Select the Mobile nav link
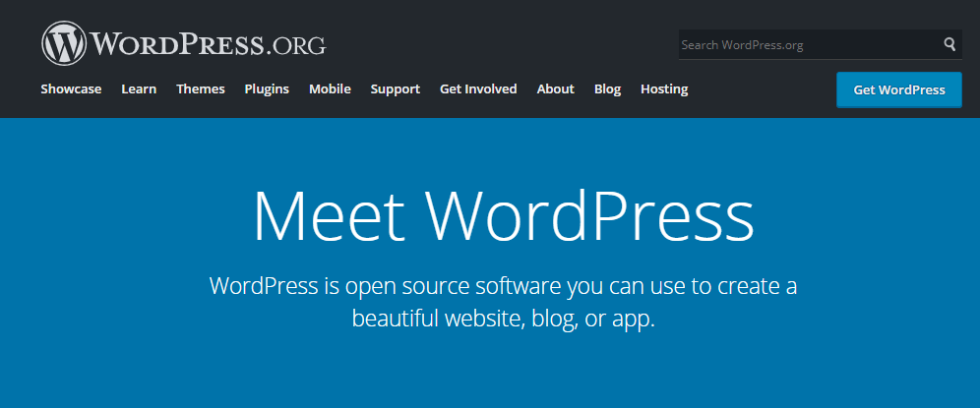 [330, 89]
